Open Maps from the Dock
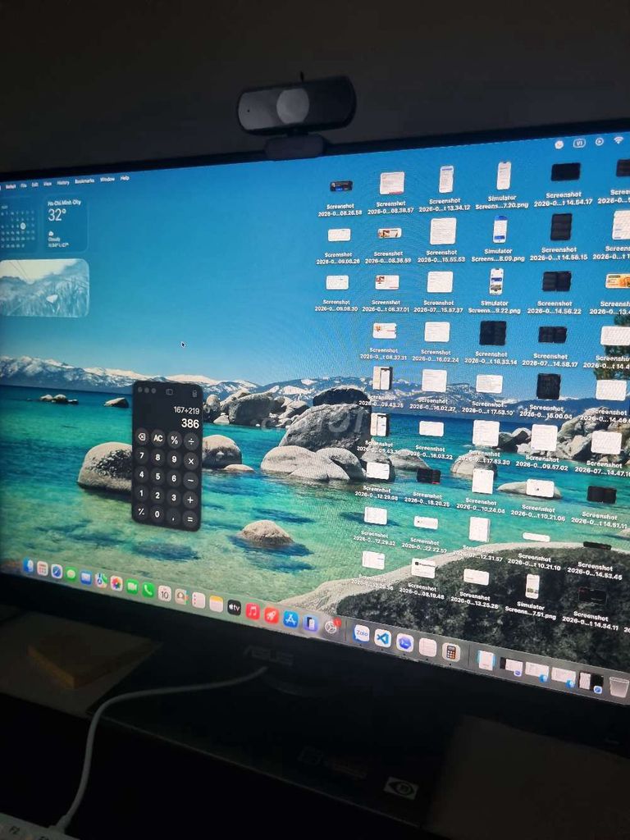This screenshot has width=630, height=840. pyautogui.click(x=101, y=580)
